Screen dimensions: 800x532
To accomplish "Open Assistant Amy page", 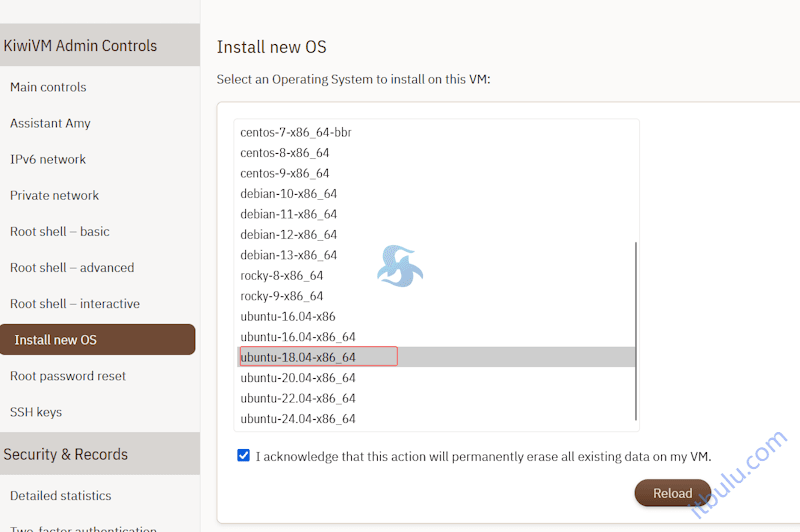I will click(50, 123).
